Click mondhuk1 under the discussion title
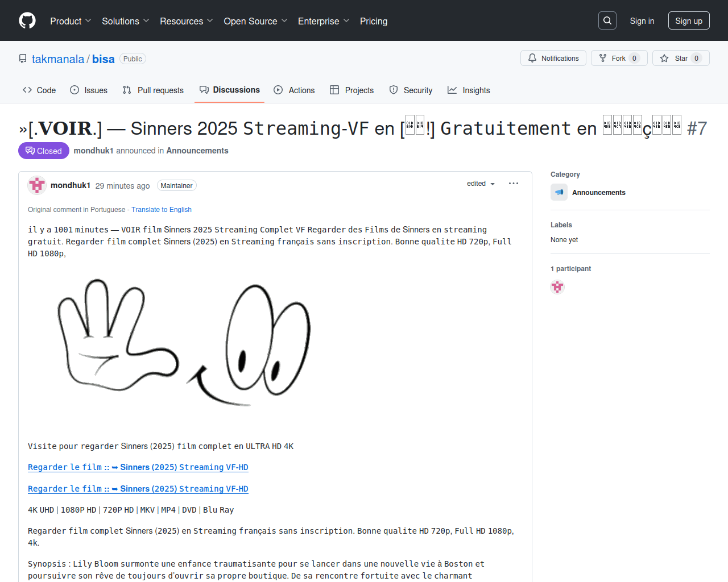The image size is (728, 582). [94, 151]
